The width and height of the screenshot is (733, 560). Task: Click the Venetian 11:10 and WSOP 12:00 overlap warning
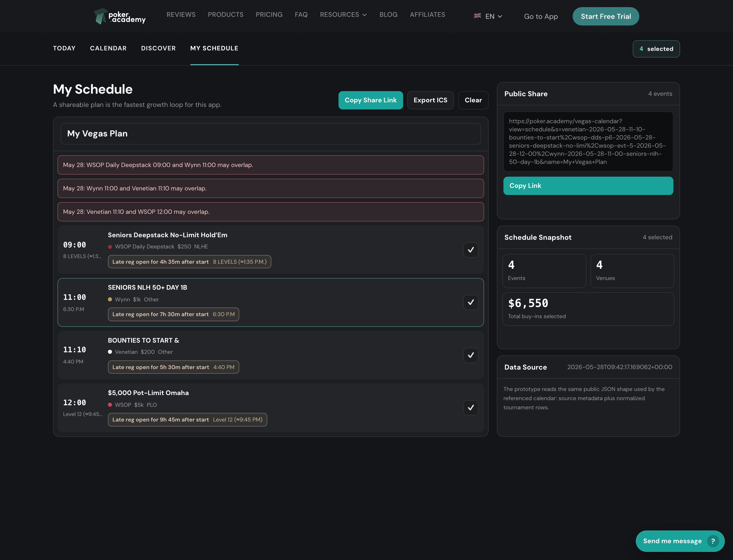(x=271, y=212)
